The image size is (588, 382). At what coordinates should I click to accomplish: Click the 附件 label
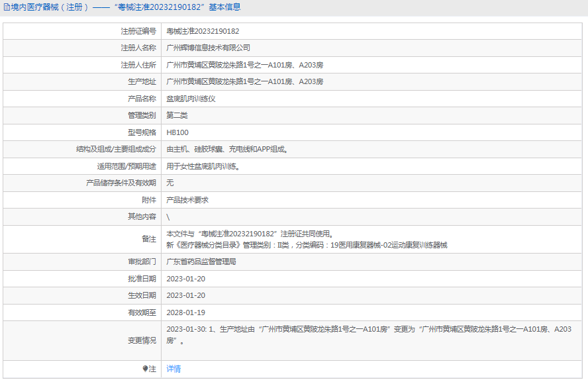point(149,200)
